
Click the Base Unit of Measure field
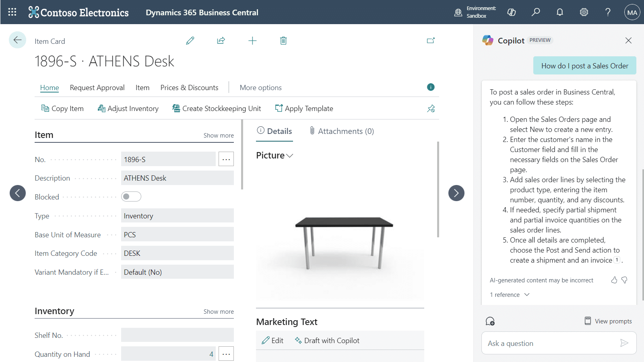(178, 234)
